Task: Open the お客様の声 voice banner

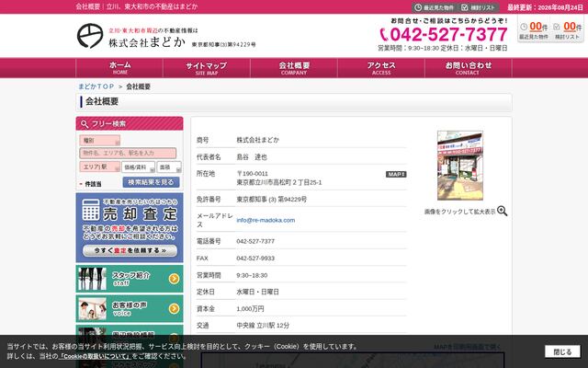Action: [130, 308]
